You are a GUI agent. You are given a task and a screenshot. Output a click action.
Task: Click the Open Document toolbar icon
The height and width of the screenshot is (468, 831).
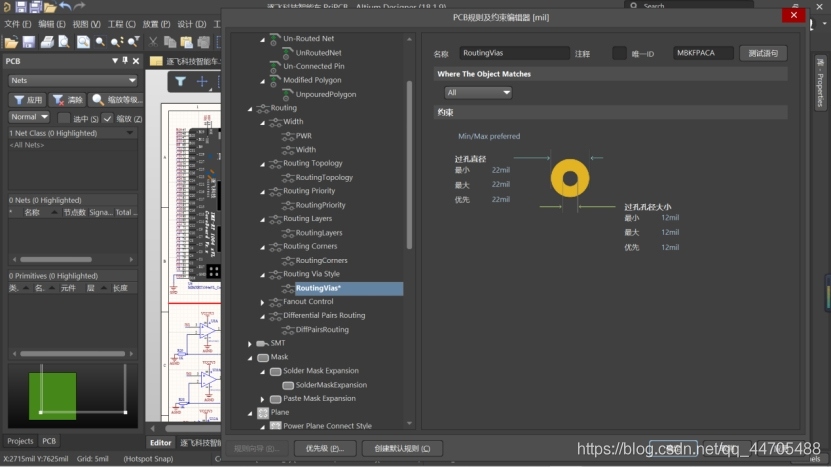click(11, 42)
